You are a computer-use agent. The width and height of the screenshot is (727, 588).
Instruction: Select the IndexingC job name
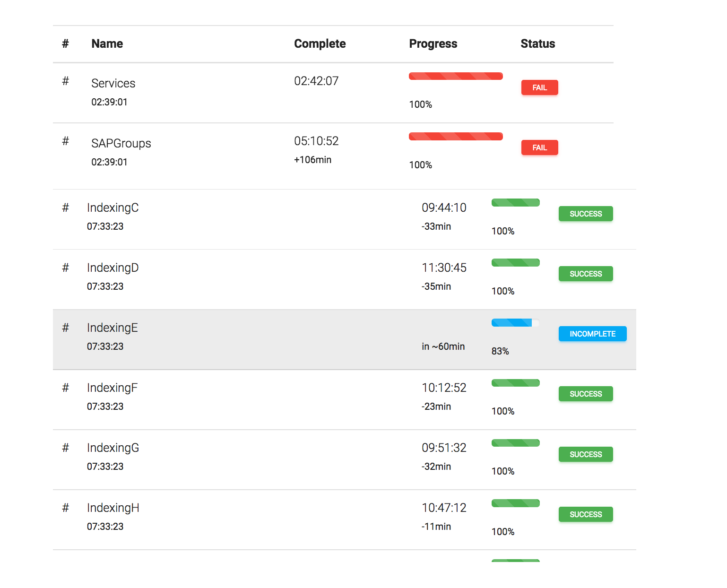pyautogui.click(x=113, y=208)
